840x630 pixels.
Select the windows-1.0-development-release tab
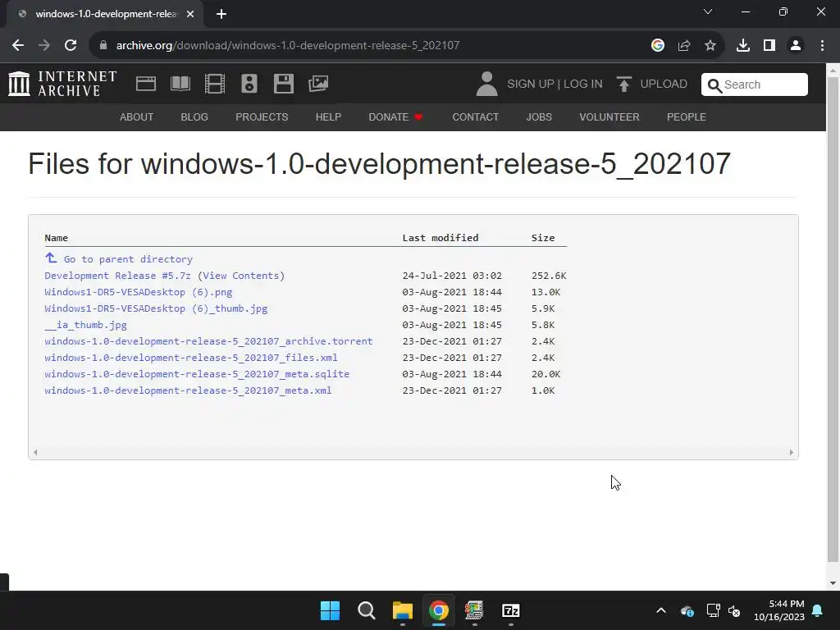(105, 14)
